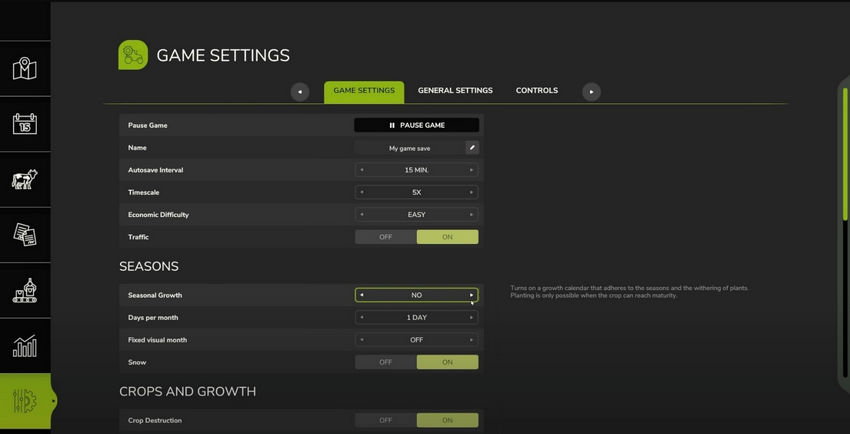Open the Controls tab
This screenshot has width=850, height=434.
coord(537,91)
